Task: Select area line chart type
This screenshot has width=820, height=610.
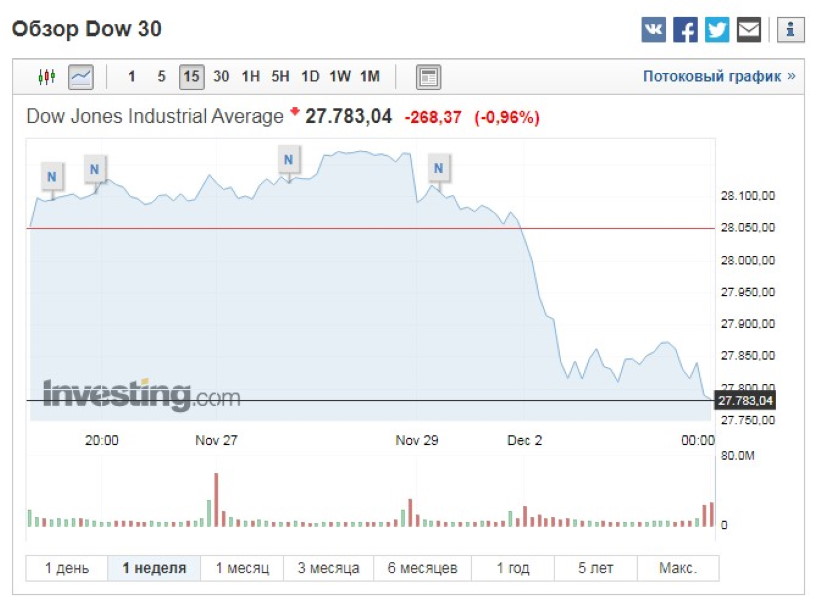Action: click(80, 77)
